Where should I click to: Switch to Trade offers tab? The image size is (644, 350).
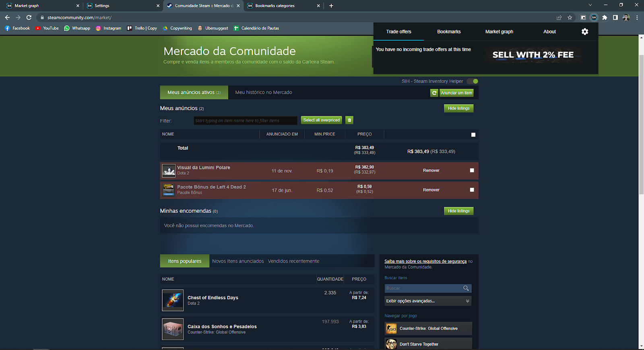398,31
